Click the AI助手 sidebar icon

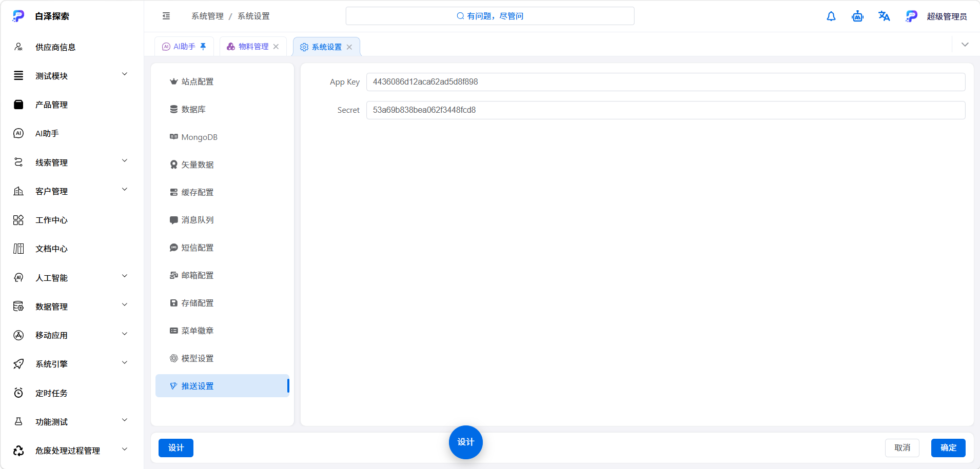[x=18, y=133]
